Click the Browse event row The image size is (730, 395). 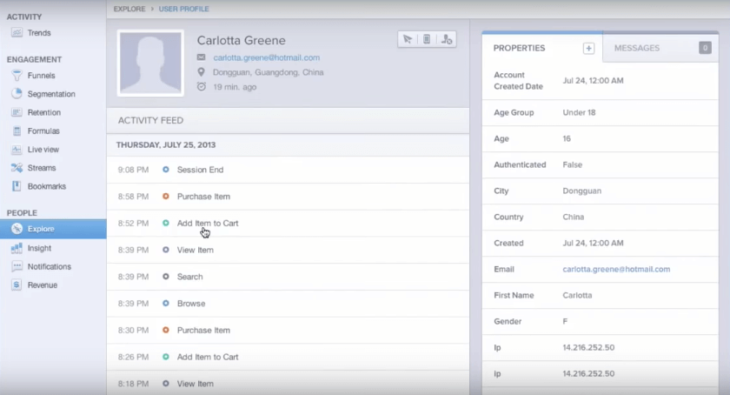tap(288, 304)
